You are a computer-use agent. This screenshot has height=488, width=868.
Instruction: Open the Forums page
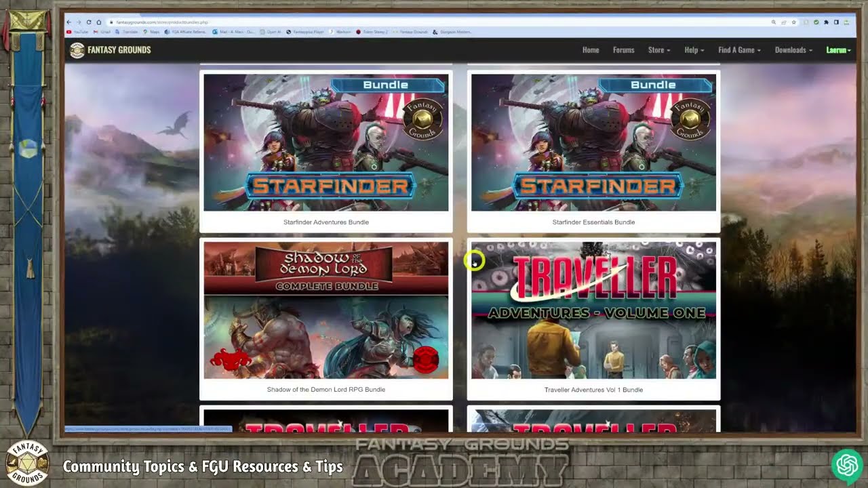click(623, 50)
